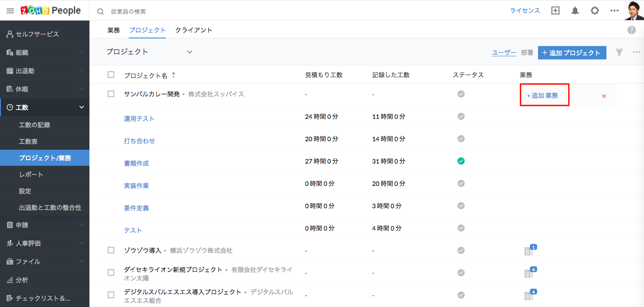This screenshot has width=644, height=307.
Task: Check the サンバルカレー開発 project checkbox
Action: (x=111, y=94)
